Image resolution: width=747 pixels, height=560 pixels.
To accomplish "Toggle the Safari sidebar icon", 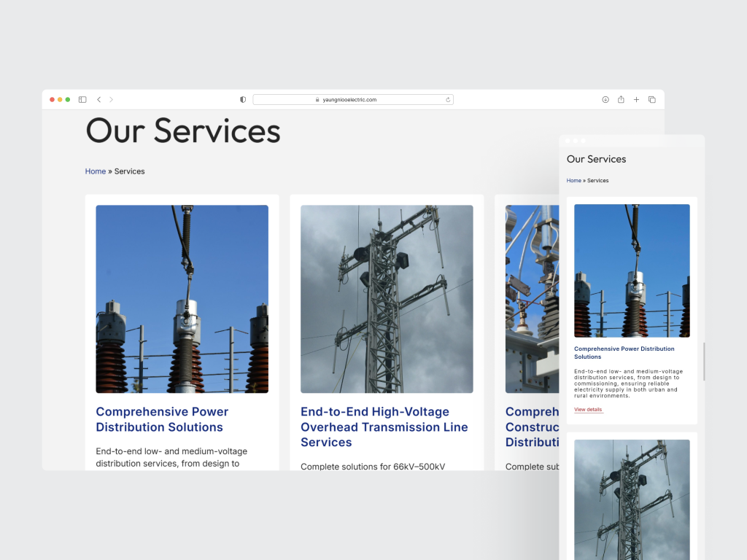I will pos(82,99).
